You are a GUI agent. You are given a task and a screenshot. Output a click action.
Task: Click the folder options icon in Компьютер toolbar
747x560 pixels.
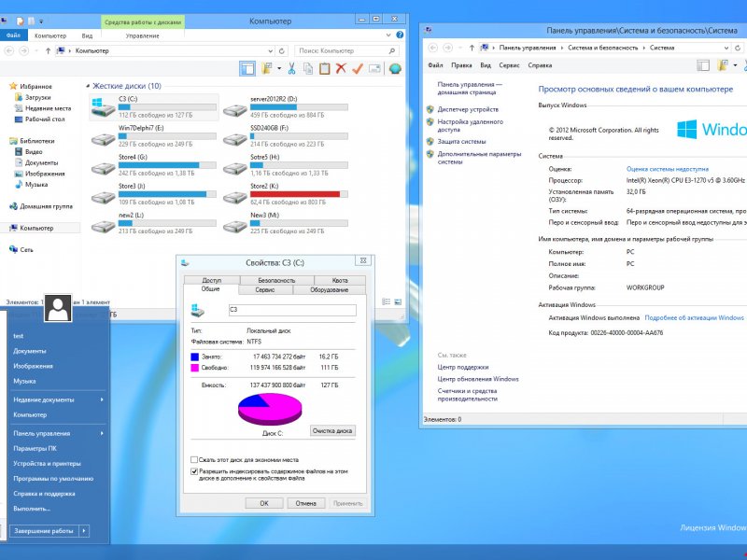[x=267, y=68]
